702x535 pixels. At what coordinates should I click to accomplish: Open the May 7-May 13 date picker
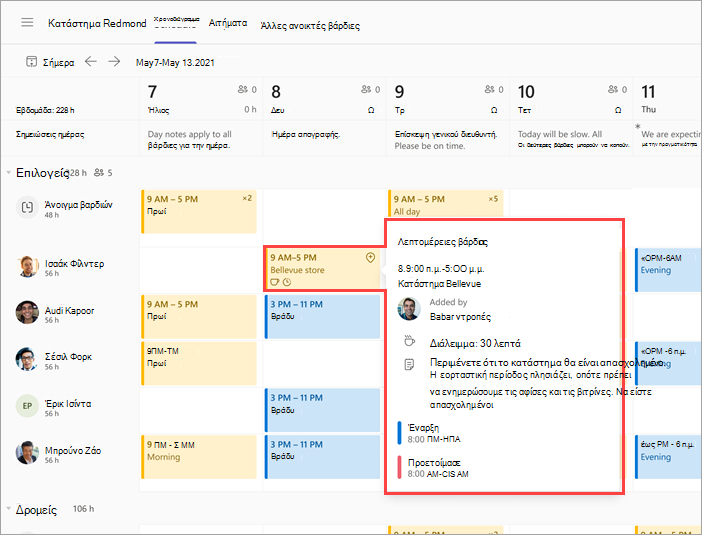point(175,63)
